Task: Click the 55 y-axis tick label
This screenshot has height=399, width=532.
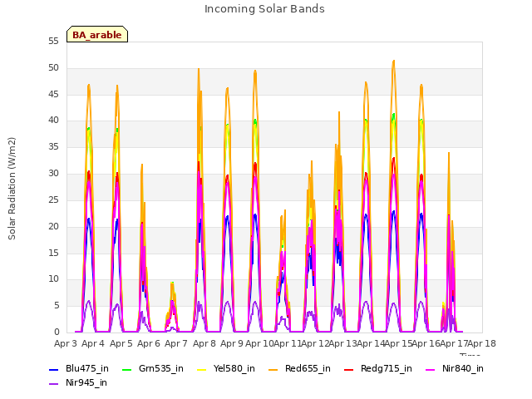Action: click(53, 41)
